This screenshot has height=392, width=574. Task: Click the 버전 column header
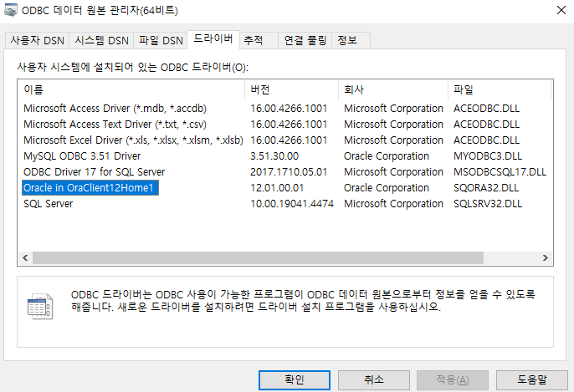(x=292, y=89)
